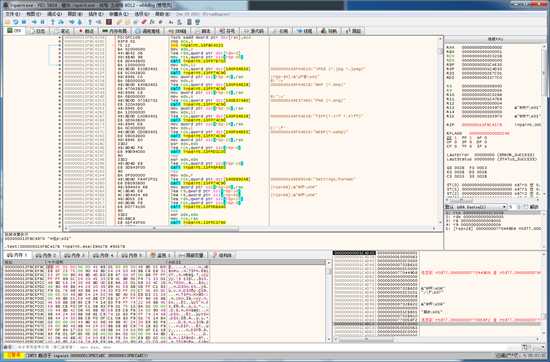
Task: Click the restart debugging toolbar icon
Action: point(16,22)
